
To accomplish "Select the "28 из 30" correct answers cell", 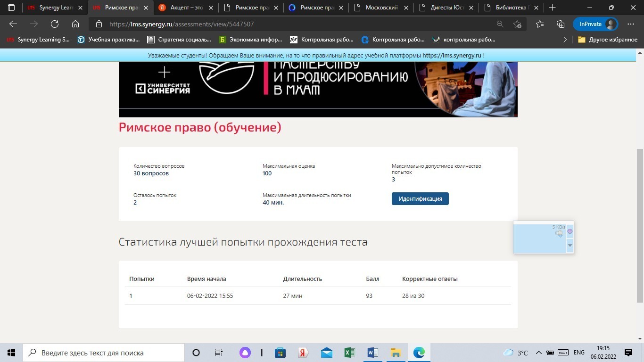I will [413, 296].
